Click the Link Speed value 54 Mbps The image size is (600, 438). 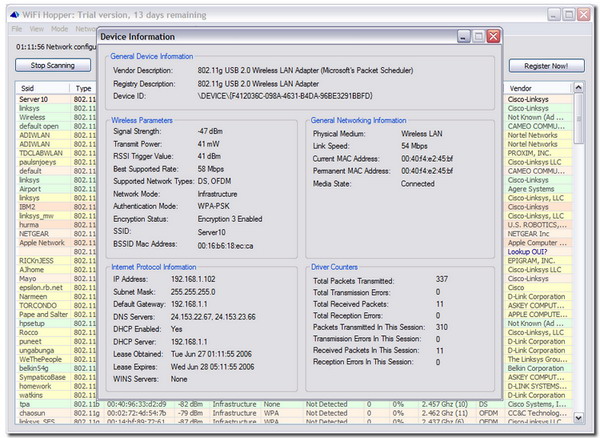coord(414,146)
